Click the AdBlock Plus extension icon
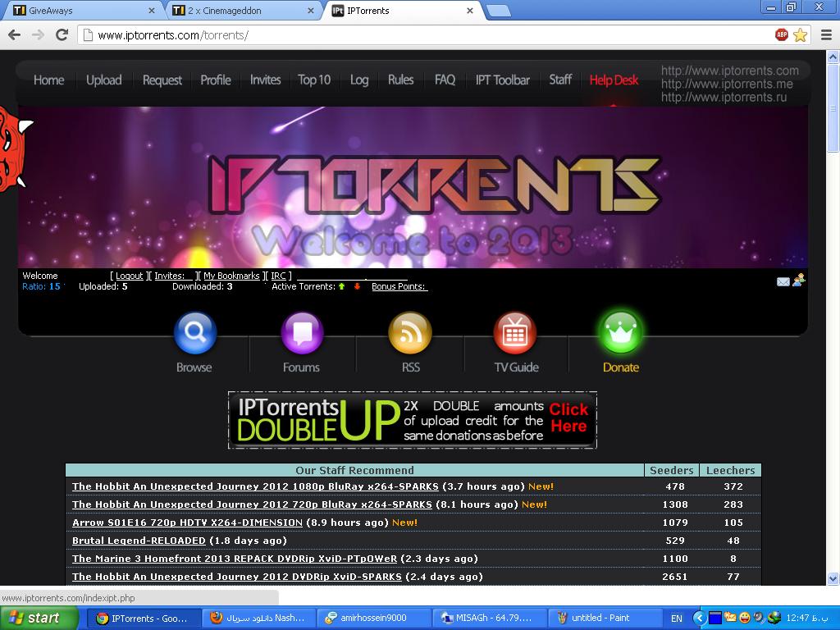The height and width of the screenshot is (630, 840). [782, 34]
